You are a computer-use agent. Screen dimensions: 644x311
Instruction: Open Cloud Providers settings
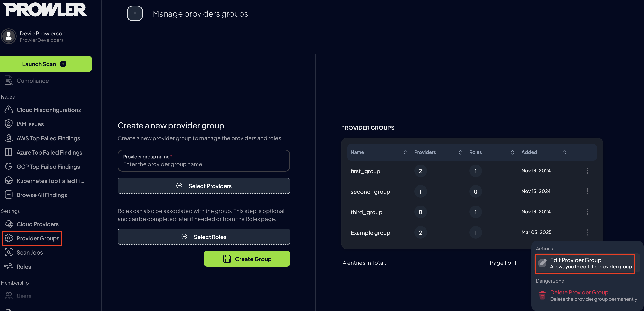[x=37, y=224]
